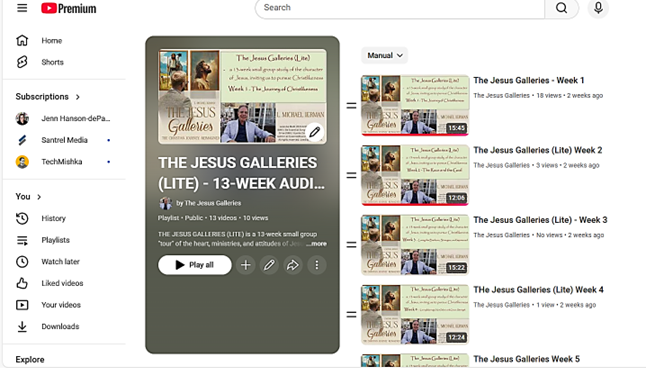Open the hamburger guide menu
The image size is (646, 368).
click(x=22, y=8)
